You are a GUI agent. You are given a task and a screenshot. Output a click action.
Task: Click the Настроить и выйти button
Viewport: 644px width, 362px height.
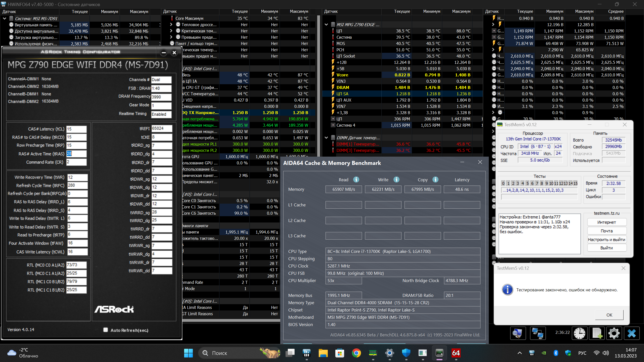point(607,240)
